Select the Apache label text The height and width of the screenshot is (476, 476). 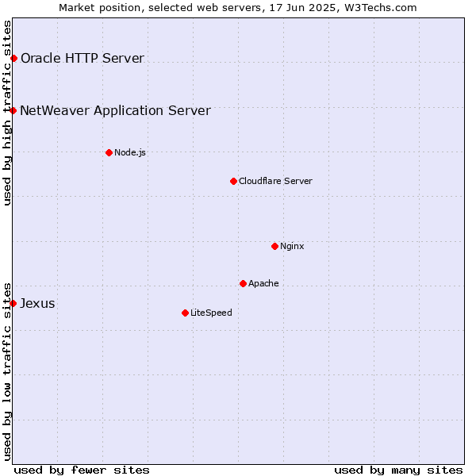coord(263,283)
